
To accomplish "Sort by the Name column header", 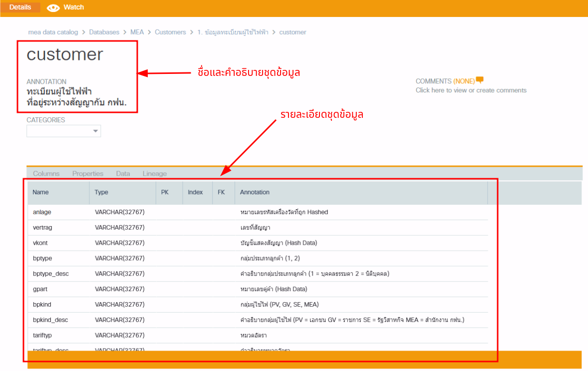I will [41, 192].
